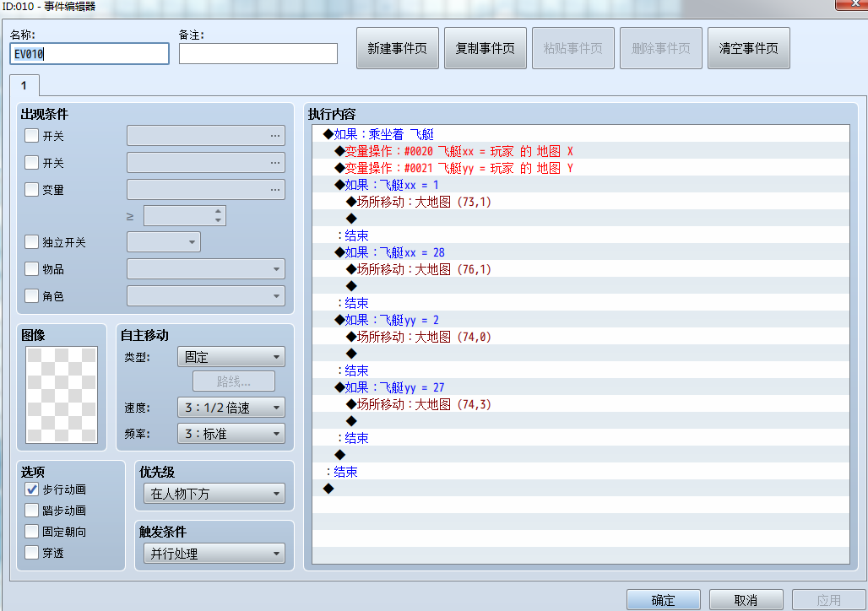This screenshot has width=868, height=611.
Task: Open the 类型 dropdown showing 固定
Action: point(231,357)
